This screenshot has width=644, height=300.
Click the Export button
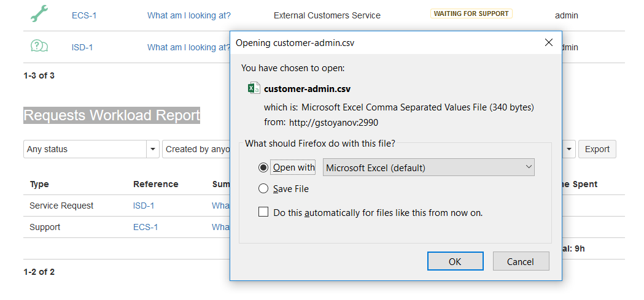tap(597, 149)
